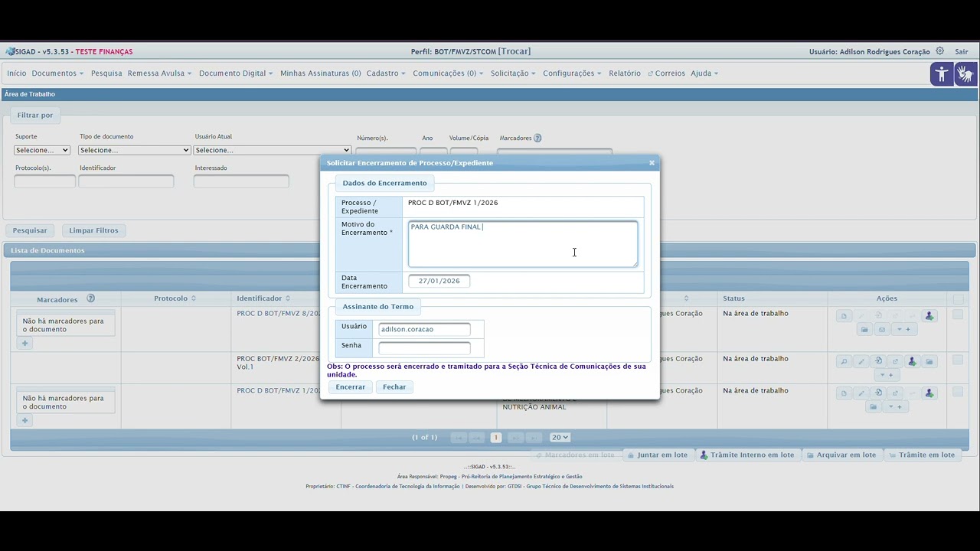
Task: Open the rows-per-page dropdown showing 20
Action: click(560, 438)
